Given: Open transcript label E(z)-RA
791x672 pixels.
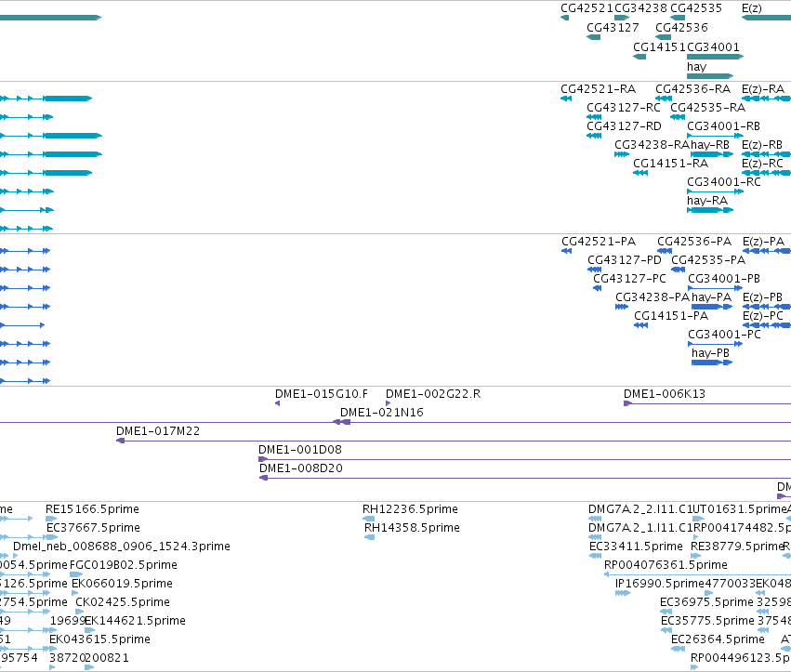Looking at the screenshot, I should tap(763, 89).
